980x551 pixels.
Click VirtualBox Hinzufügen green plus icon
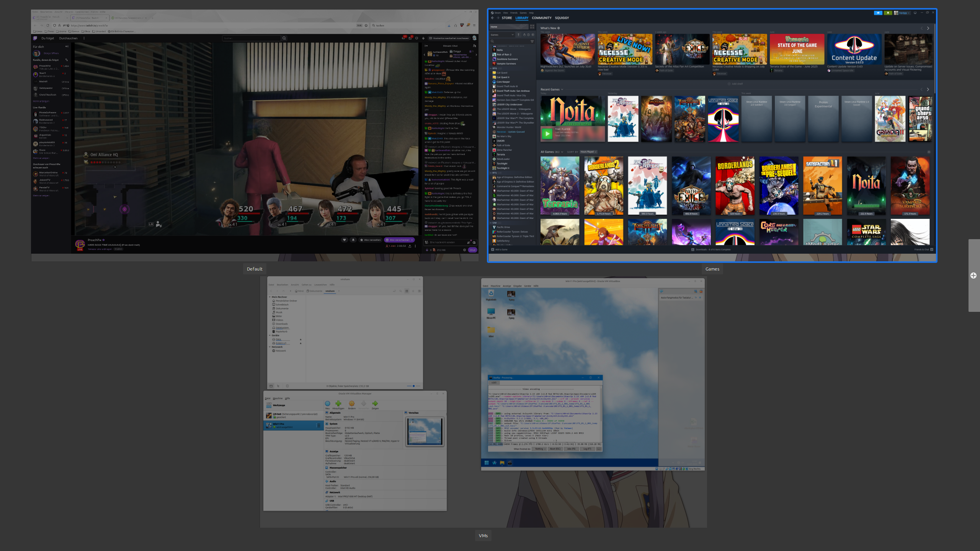point(338,404)
